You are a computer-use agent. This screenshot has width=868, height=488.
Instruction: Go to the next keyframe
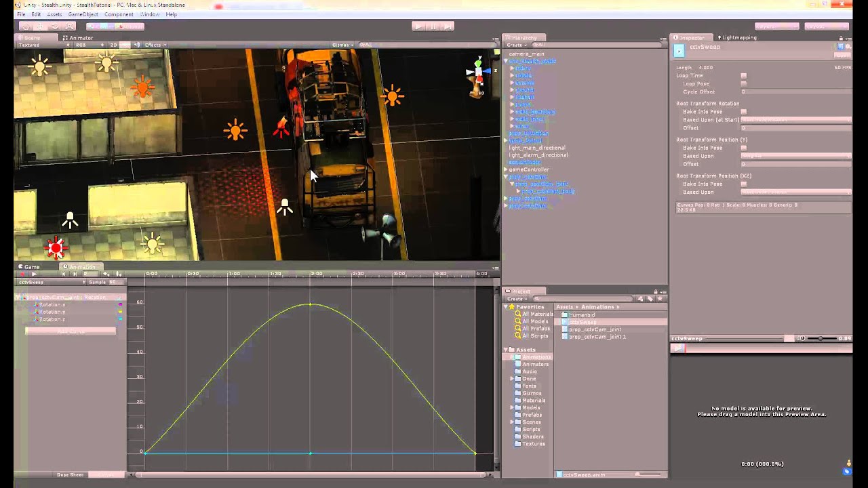click(75, 274)
